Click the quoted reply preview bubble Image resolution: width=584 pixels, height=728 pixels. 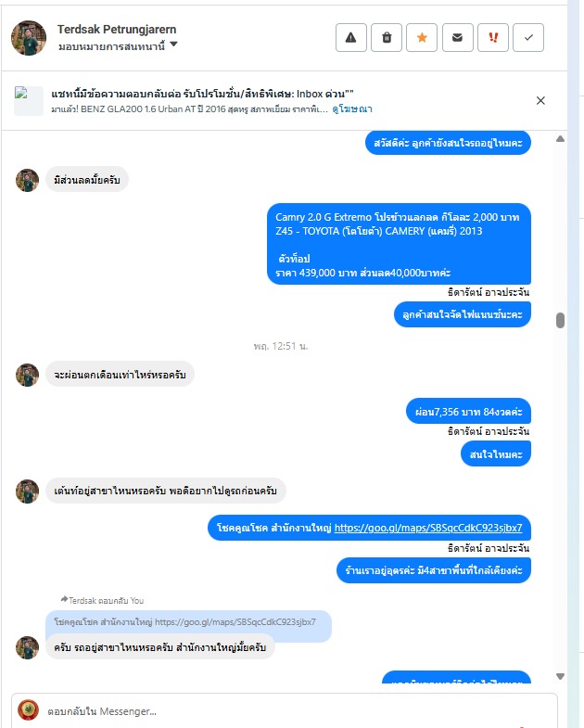tap(188, 622)
